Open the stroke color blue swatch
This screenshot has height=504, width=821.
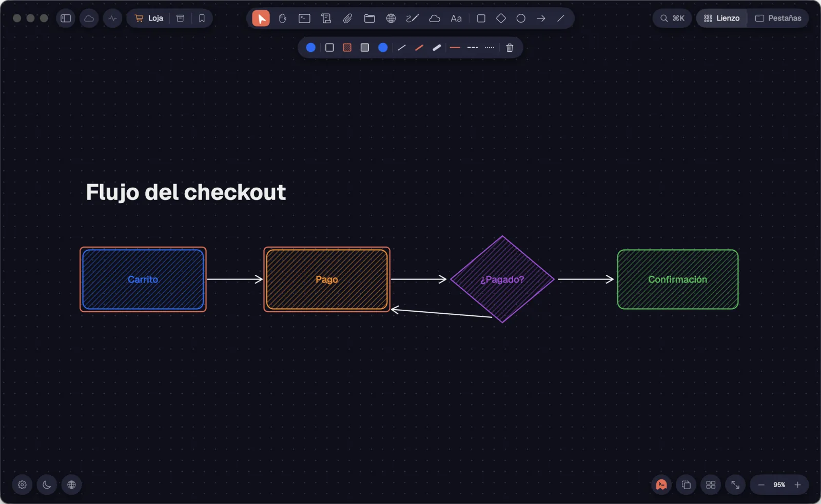click(311, 48)
